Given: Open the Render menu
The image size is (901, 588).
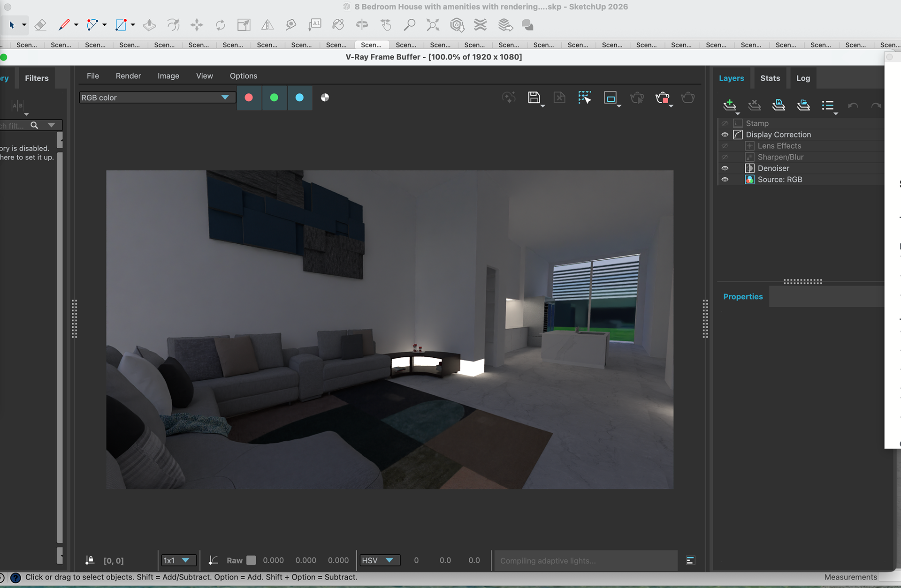Looking at the screenshot, I should pos(128,76).
